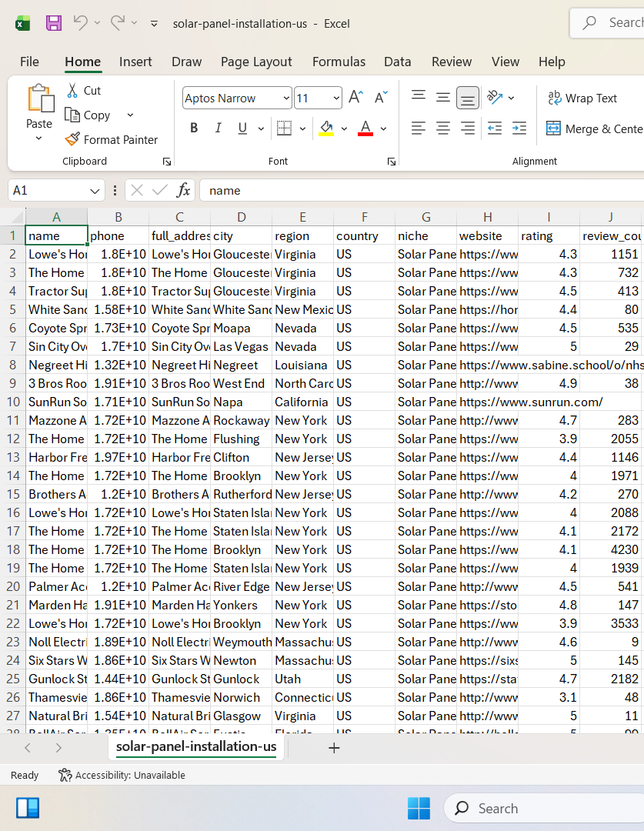Apply cell Borders button
This screenshot has width=644, height=831.
(284, 128)
